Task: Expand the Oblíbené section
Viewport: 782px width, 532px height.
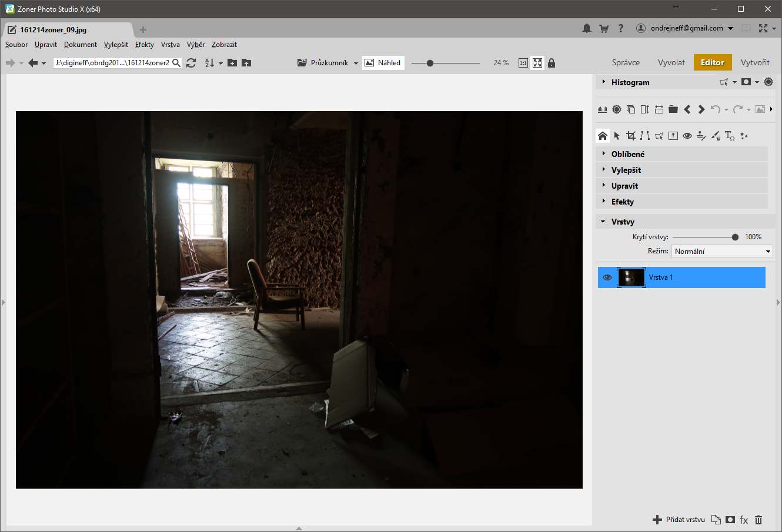Action: (x=682, y=154)
